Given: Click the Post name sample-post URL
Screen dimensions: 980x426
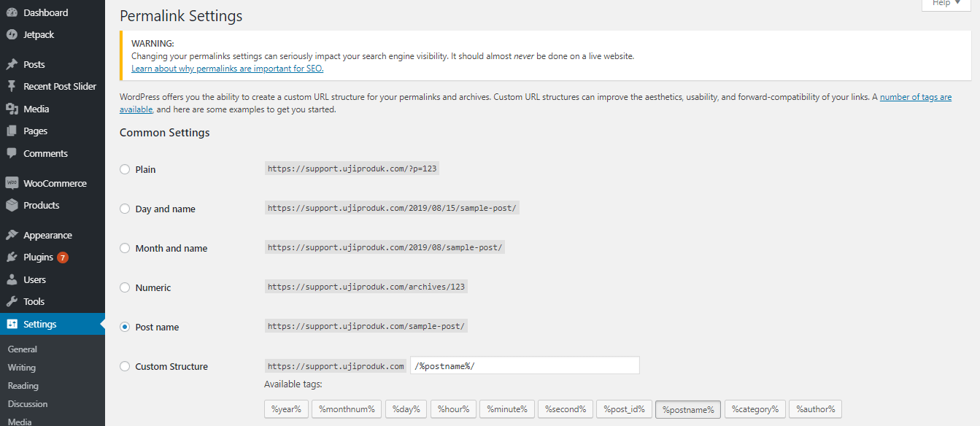Looking at the screenshot, I should 366,326.
